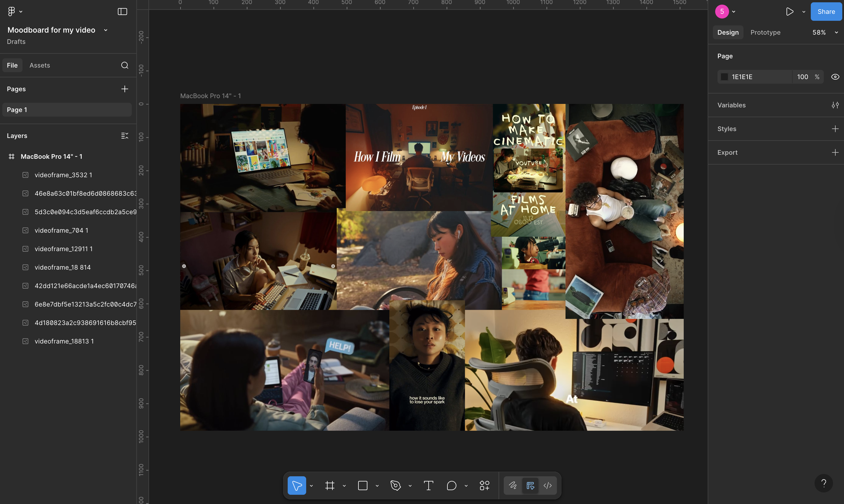
Task: Select the Text tool
Action: (428, 486)
